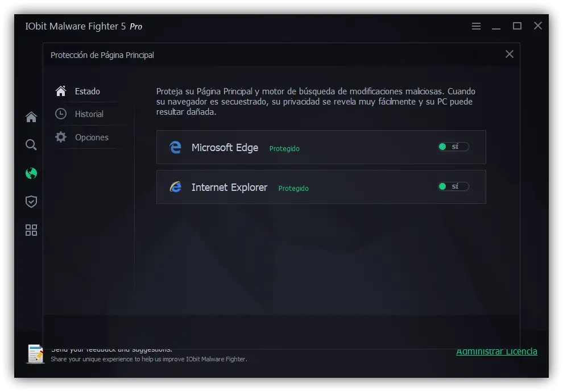Image resolution: width=563 pixels, height=392 pixels.
Task: Open the scan magnifier icon in sidebar
Action: point(31,145)
